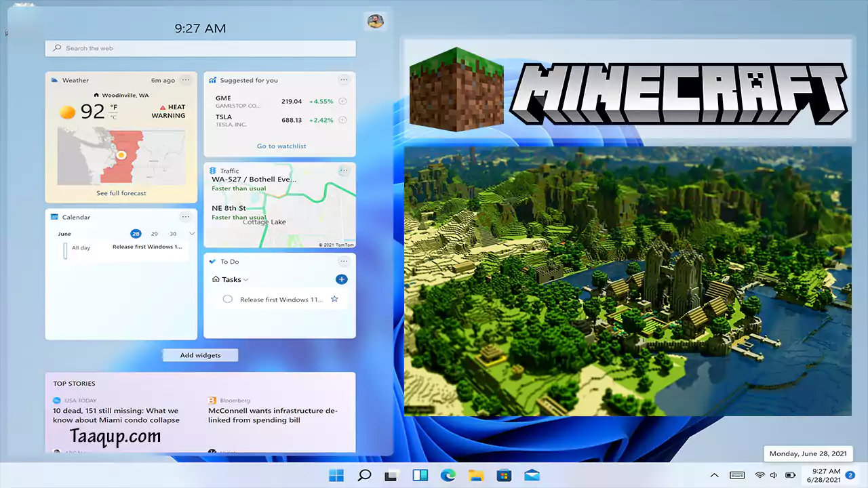Click the Minecraft world landscape image
Viewport: 868px width, 488px height.
(x=628, y=281)
